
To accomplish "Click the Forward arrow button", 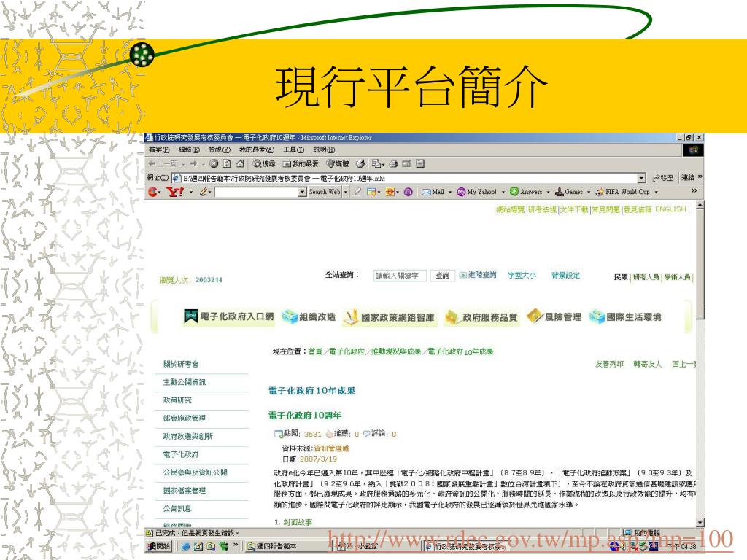I will [193, 164].
